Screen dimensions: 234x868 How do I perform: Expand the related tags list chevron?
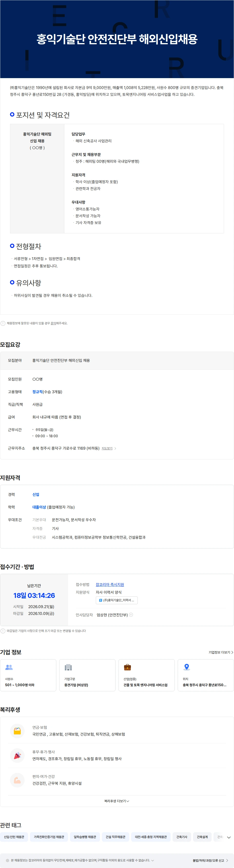coord(229,837)
